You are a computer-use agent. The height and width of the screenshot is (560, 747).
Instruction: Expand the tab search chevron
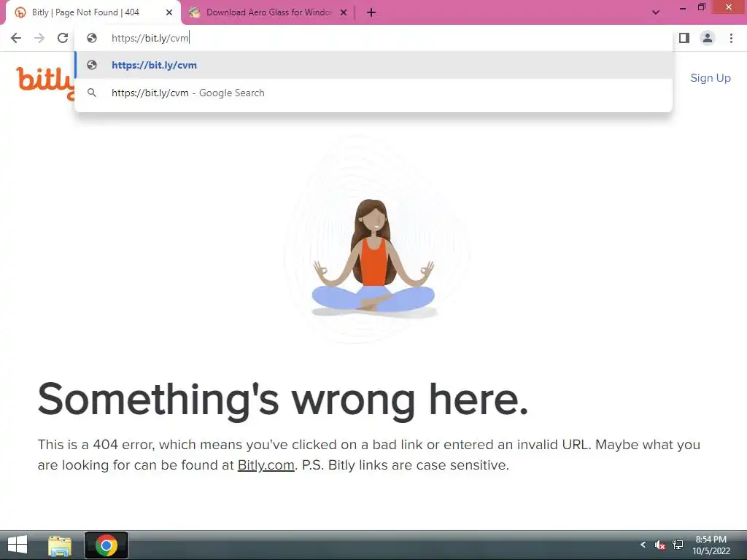tap(656, 12)
